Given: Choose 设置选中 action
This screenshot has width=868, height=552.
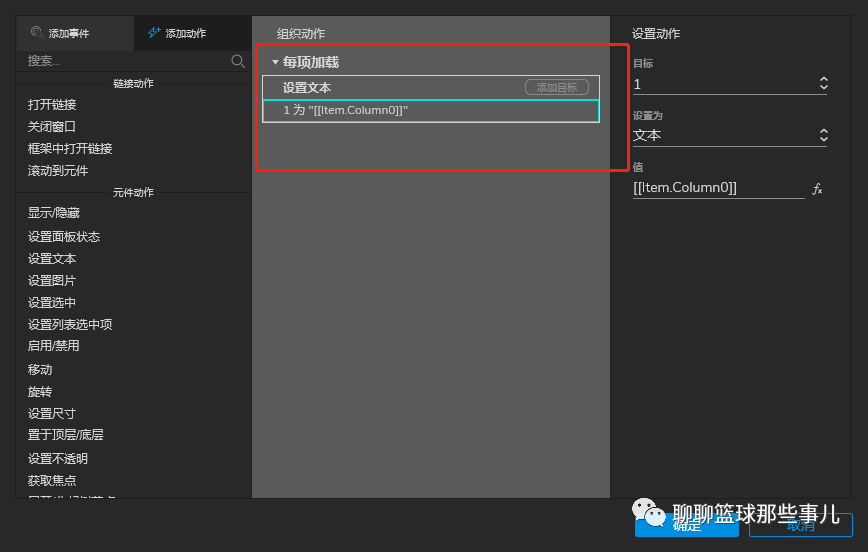Looking at the screenshot, I should click(x=51, y=302).
